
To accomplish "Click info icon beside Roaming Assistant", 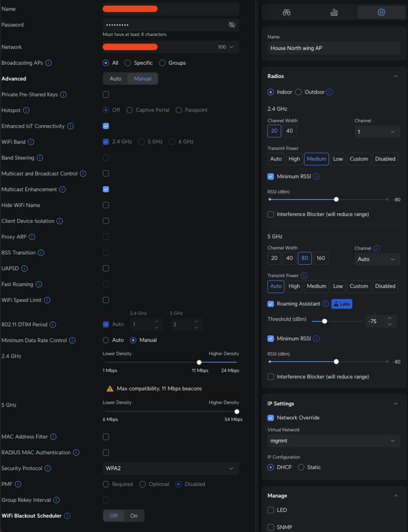I will click(326, 304).
